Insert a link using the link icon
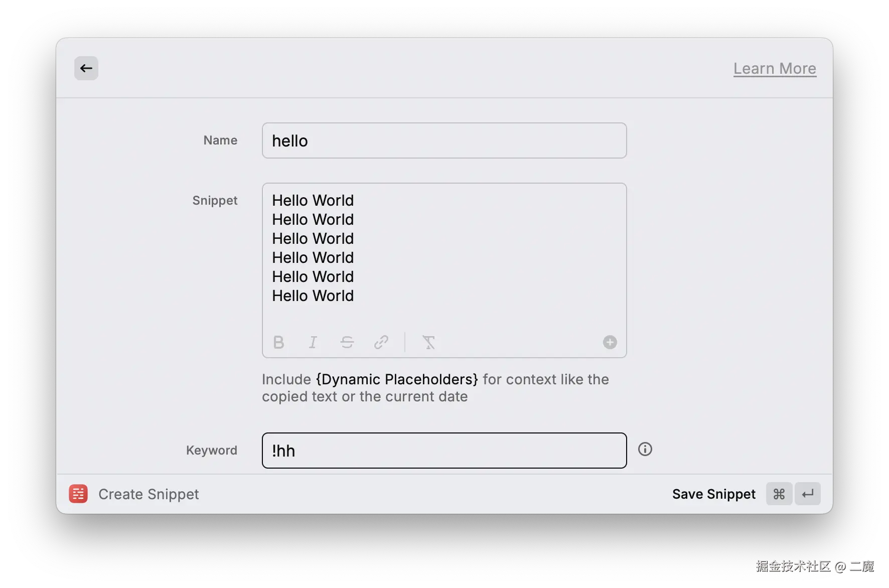The height and width of the screenshot is (588, 889). tap(381, 342)
